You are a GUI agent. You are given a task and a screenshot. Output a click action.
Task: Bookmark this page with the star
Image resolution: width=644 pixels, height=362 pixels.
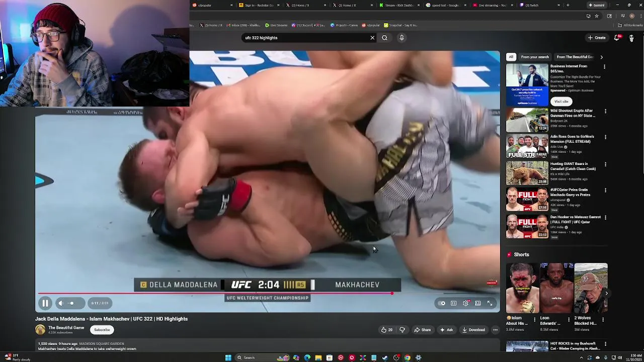point(597,16)
